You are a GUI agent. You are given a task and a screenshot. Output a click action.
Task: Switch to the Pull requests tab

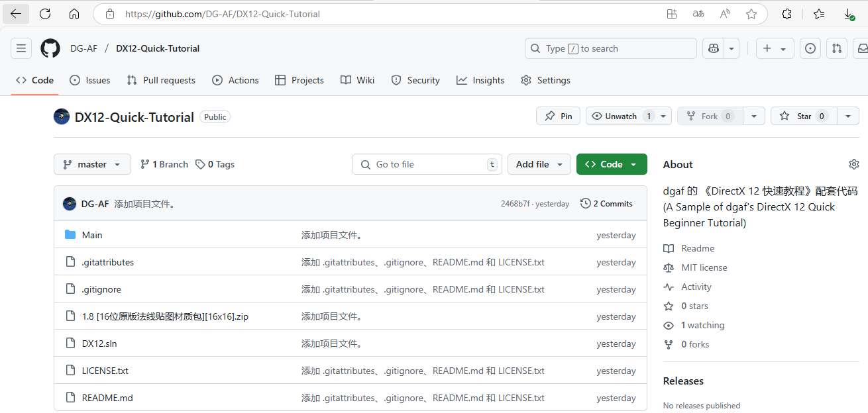click(161, 80)
